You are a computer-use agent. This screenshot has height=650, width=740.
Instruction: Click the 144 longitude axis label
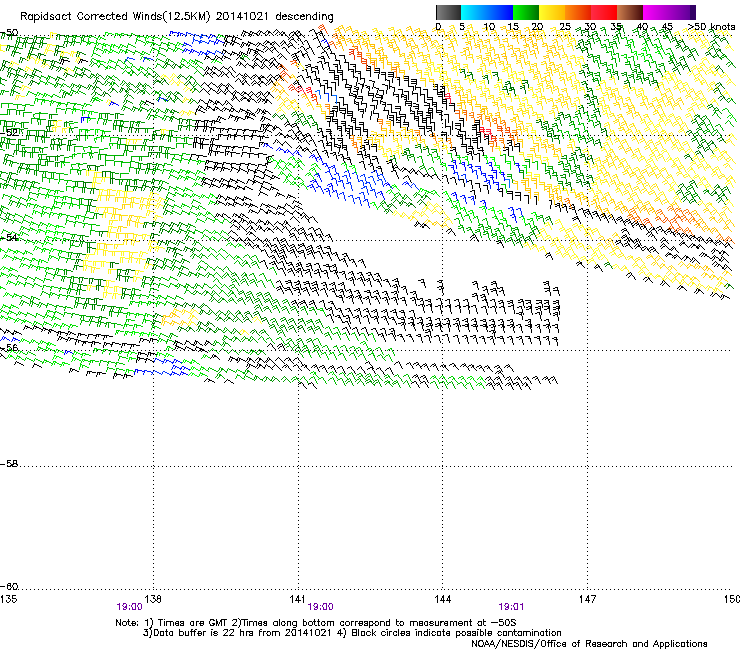click(443, 599)
